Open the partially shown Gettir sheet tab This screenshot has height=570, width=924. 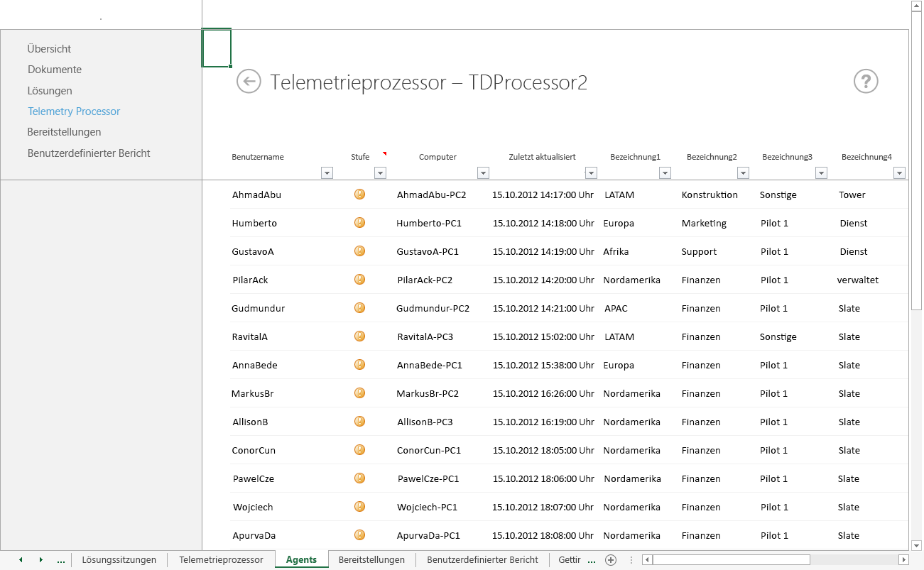coord(570,560)
